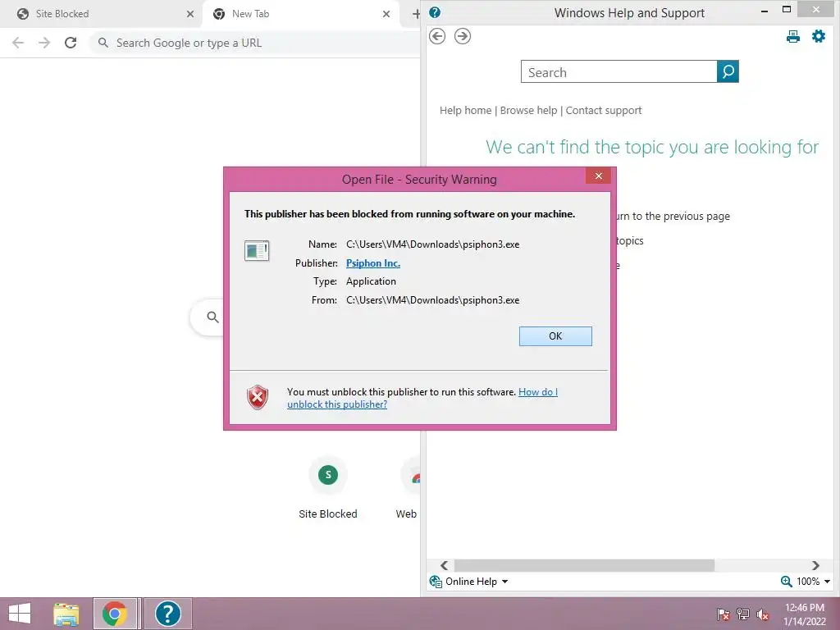Click the Help and Support taskbar icon
The height and width of the screenshot is (630, 840).
(167, 614)
